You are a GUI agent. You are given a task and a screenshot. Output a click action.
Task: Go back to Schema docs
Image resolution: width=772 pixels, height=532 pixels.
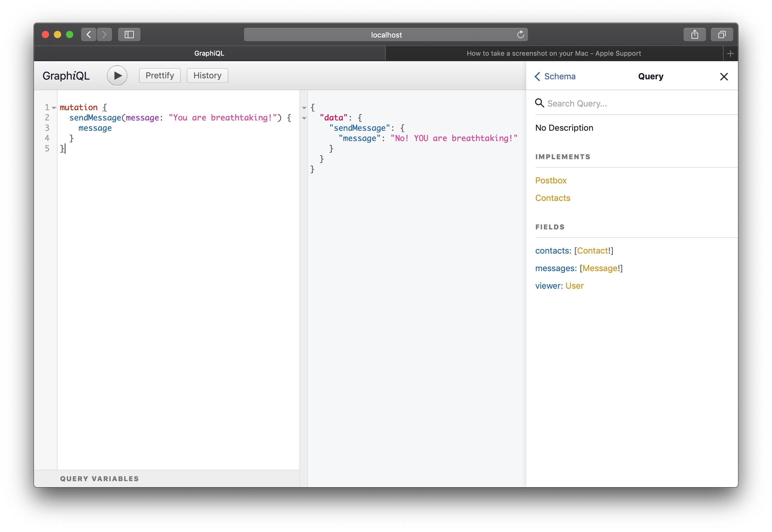(x=555, y=77)
